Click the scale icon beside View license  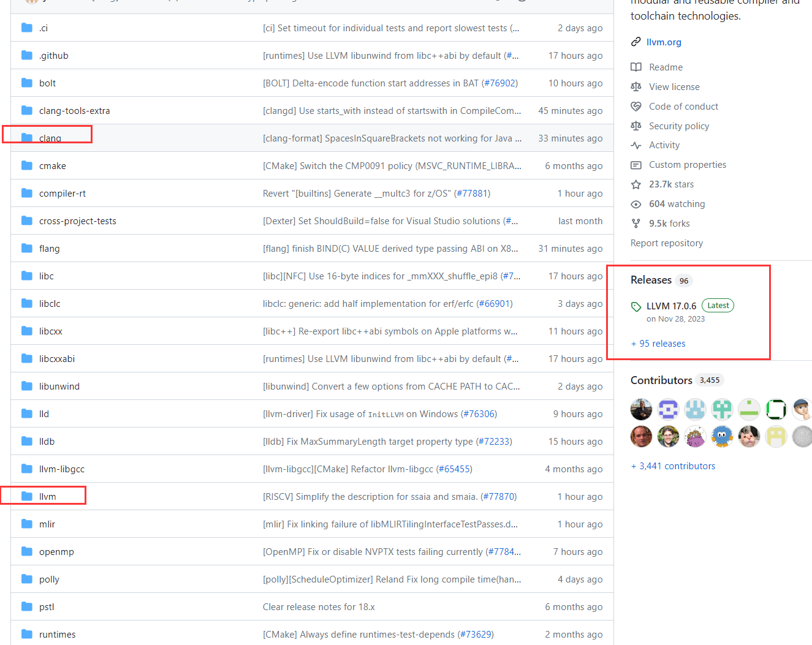coord(636,87)
